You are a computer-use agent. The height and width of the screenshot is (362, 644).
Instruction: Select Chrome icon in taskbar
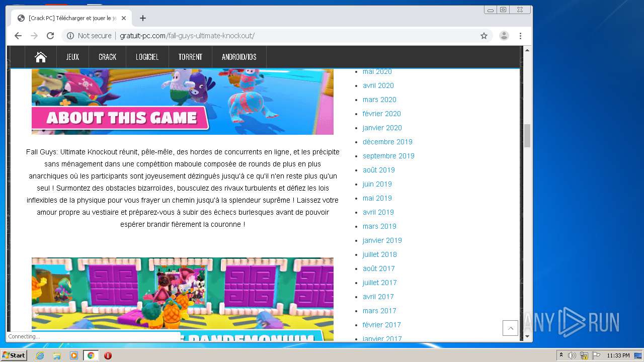[91, 355]
